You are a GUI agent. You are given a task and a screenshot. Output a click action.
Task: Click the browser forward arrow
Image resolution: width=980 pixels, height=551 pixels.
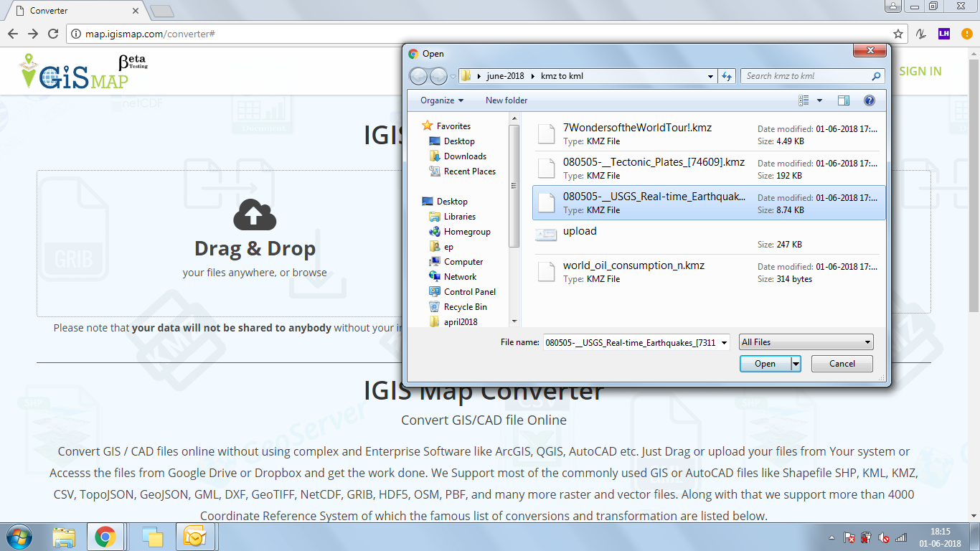tap(32, 34)
